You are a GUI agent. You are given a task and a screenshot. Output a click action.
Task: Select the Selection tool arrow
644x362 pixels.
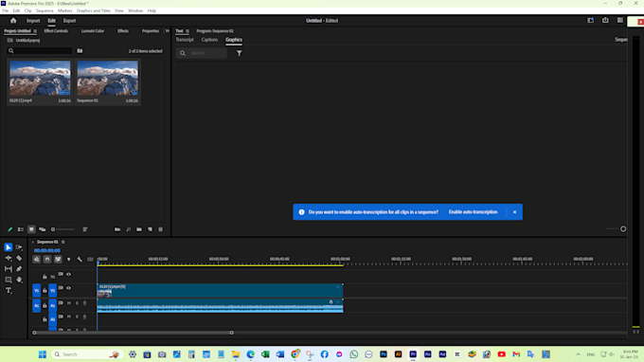(9, 247)
